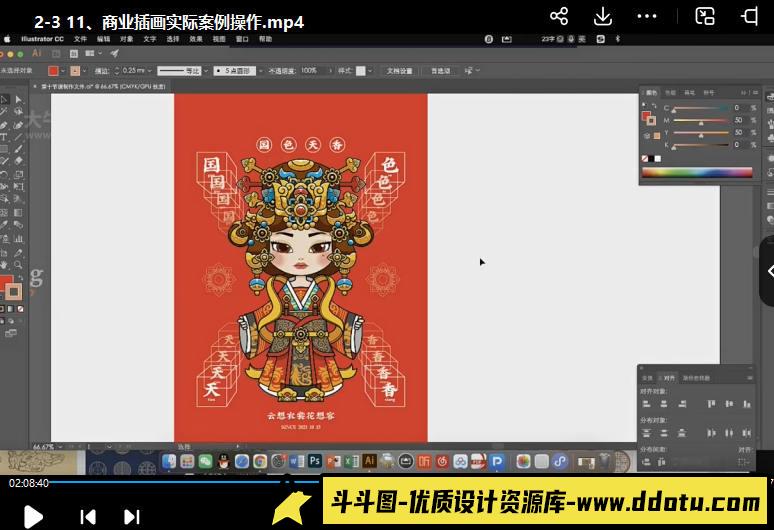Screen dimensions: 774x530
Task: Open the variable width profile dropdown
Action: (x=206, y=71)
